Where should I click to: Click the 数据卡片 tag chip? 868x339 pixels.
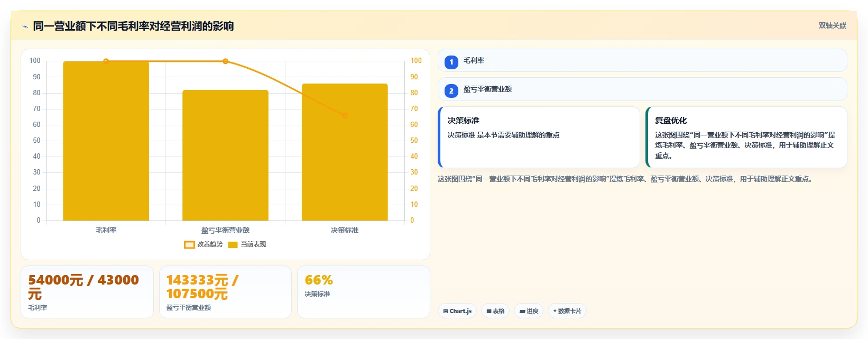pos(567,311)
